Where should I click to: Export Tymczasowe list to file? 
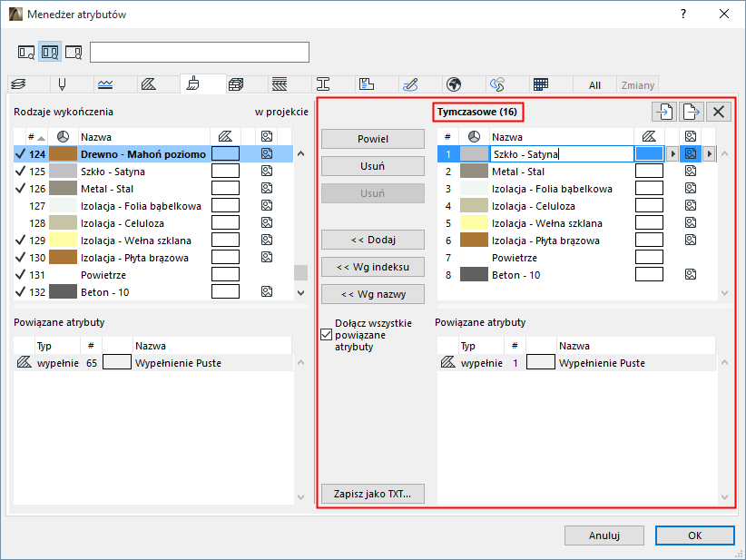pos(692,112)
